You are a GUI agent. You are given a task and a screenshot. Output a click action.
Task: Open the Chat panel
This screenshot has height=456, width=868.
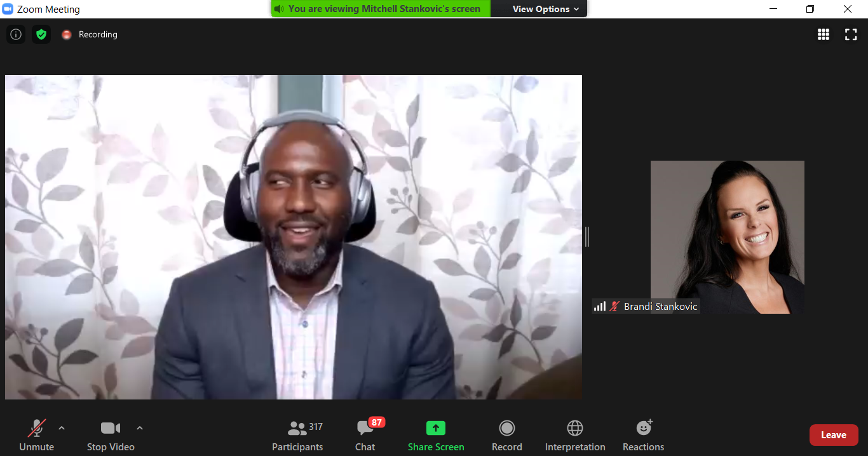365,436
